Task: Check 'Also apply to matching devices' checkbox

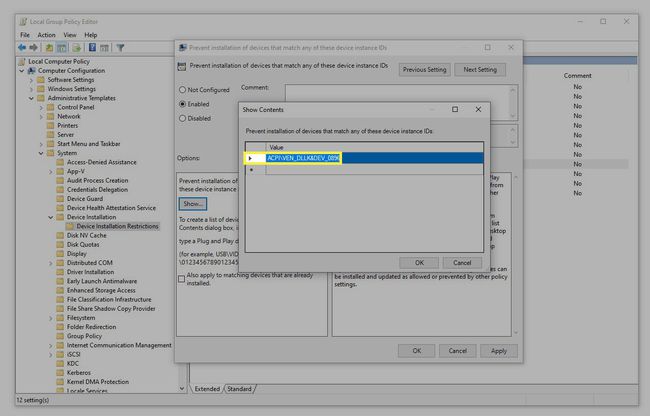Action: [x=182, y=279]
